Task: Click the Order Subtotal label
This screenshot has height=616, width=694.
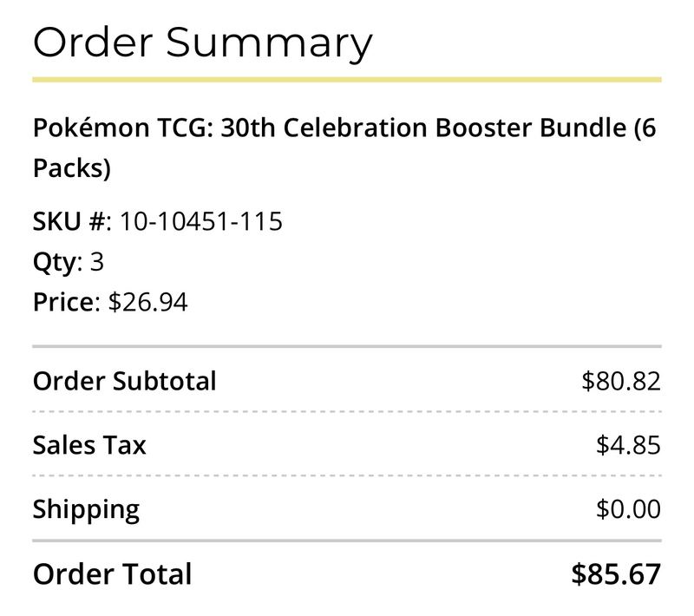Action: point(124,381)
